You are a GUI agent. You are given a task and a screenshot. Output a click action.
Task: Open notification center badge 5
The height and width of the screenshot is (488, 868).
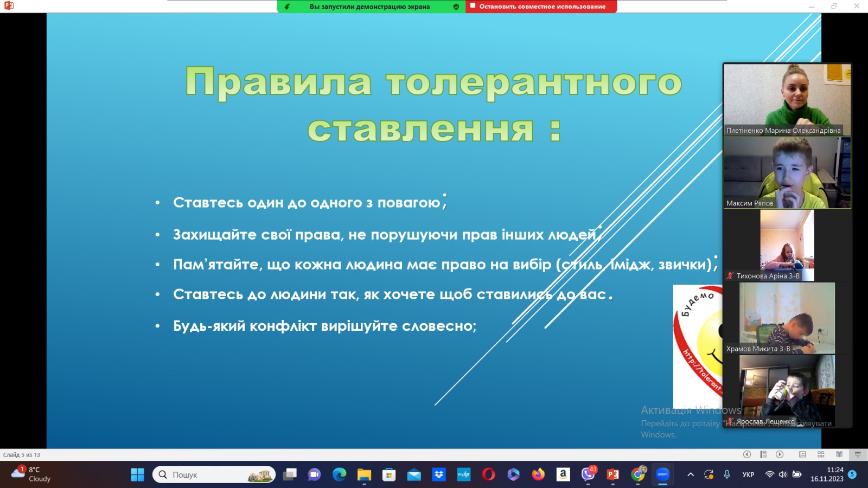(852, 474)
